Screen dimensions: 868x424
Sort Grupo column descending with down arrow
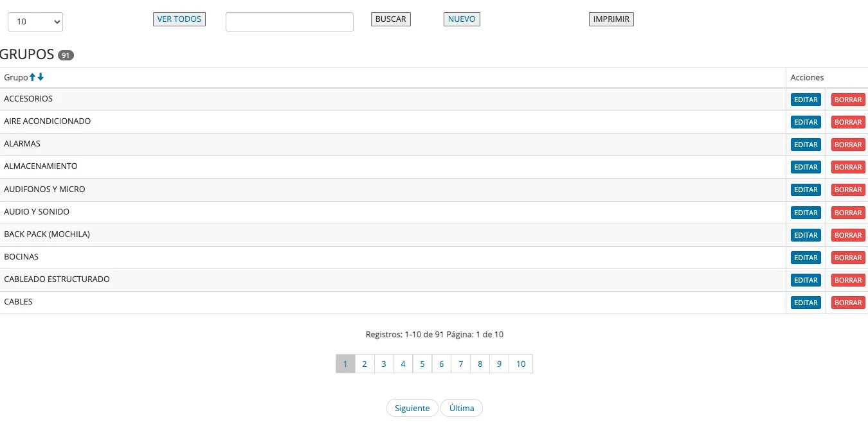[x=41, y=77]
